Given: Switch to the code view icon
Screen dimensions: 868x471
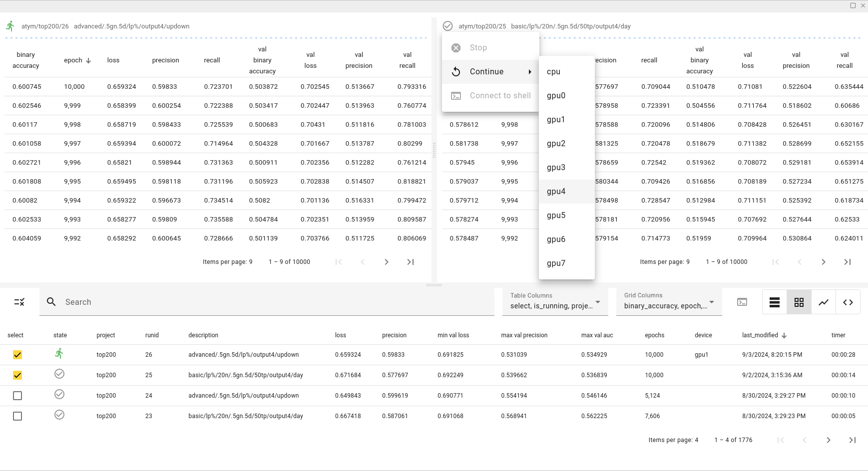Looking at the screenshot, I should point(848,302).
